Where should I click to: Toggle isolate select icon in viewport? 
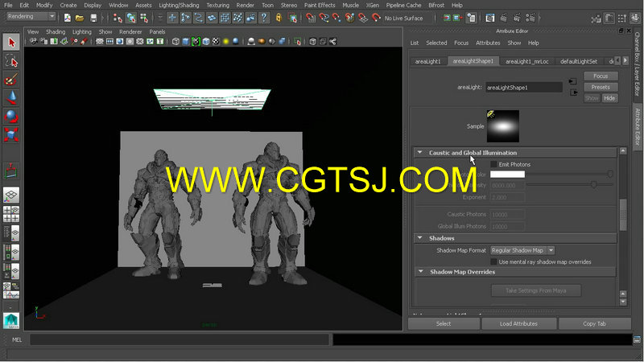click(x=298, y=42)
